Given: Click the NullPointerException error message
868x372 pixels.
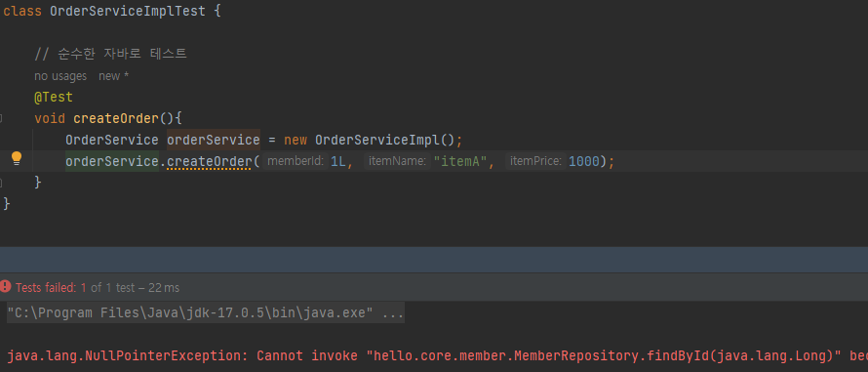Looking at the screenshot, I should point(437,355).
